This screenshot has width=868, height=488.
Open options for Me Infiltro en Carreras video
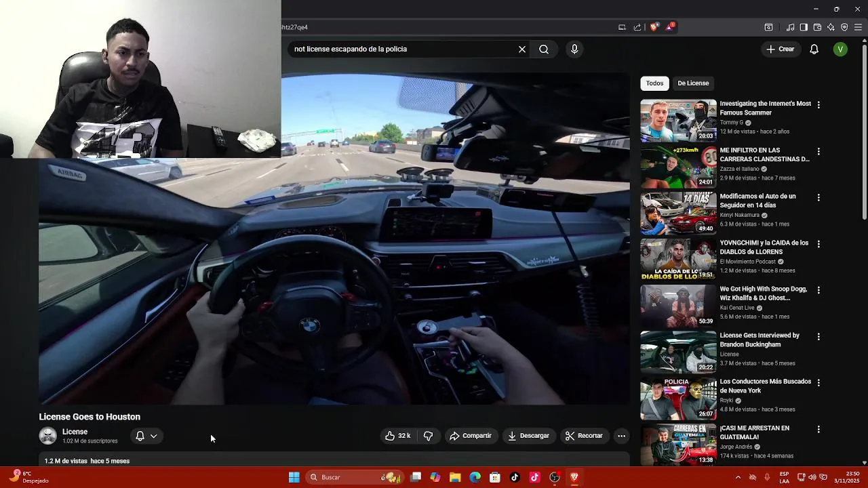pyautogui.click(x=818, y=152)
